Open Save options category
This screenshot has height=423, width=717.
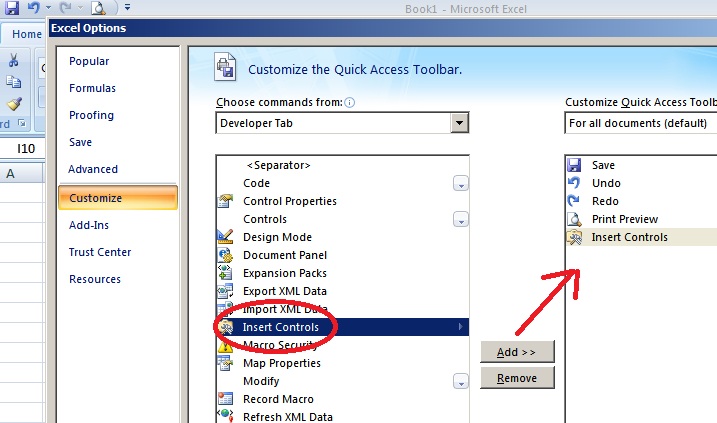click(x=80, y=142)
